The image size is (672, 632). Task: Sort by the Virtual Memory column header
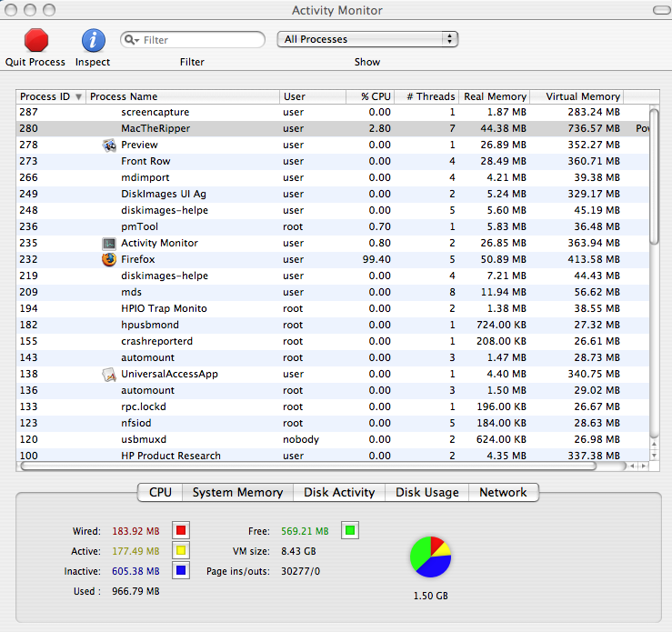(x=577, y=96)
